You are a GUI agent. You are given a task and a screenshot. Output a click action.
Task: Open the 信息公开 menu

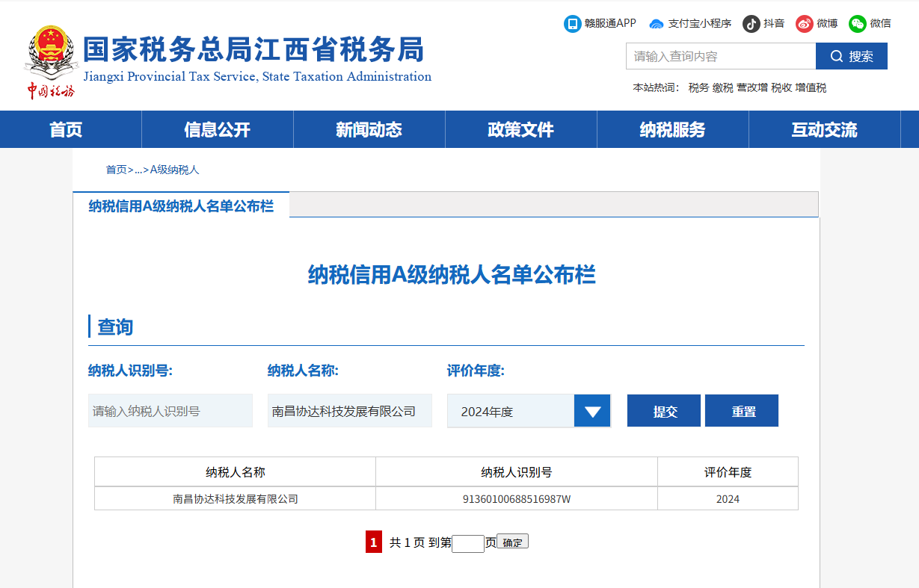[x=217, y=130]
